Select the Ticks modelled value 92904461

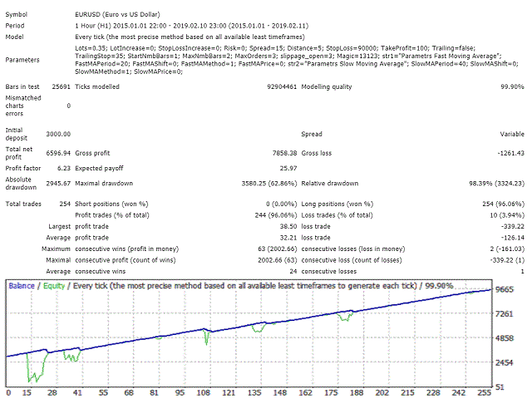282,86
